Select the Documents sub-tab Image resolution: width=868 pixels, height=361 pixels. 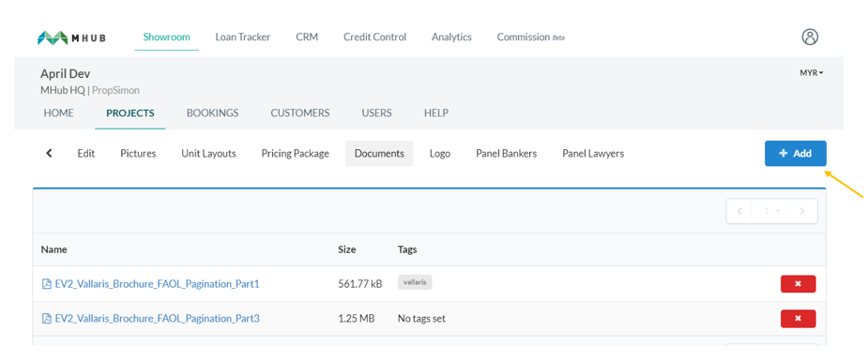[379, 154]
